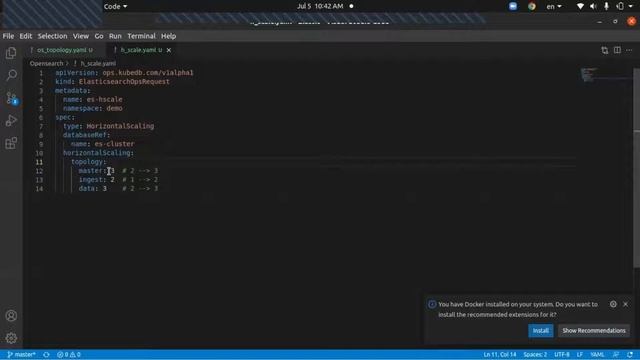Synchronize changes from the status bar
This screenshot has width=640, height=360.
pos(46,355)
